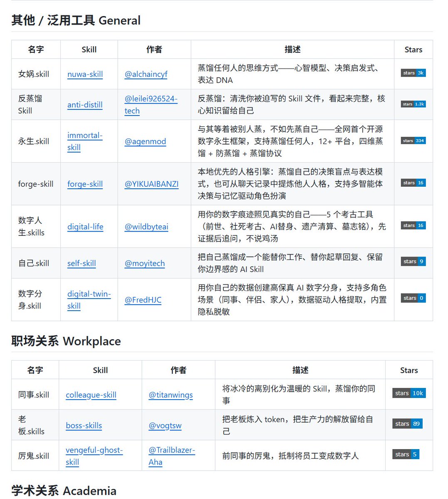
Task: Open author profile @alchaincyf
Action: coord(146,74)
